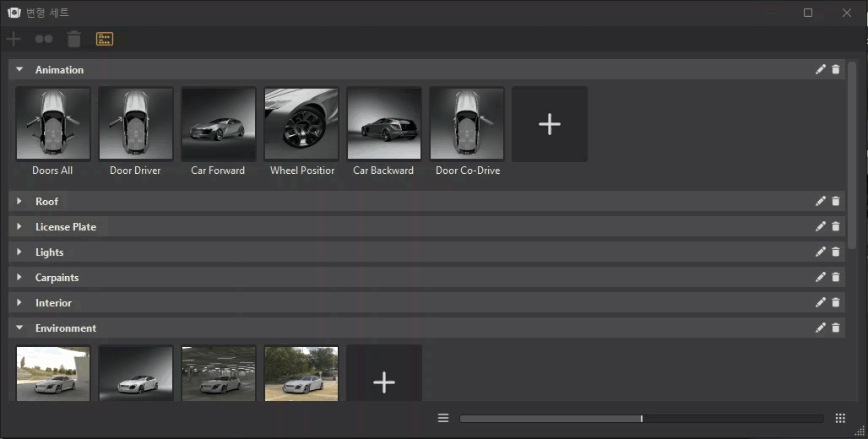Click the trash icon in the top toolbar
868x439 pixels.
pyautogui.click(x=74, y=39)
